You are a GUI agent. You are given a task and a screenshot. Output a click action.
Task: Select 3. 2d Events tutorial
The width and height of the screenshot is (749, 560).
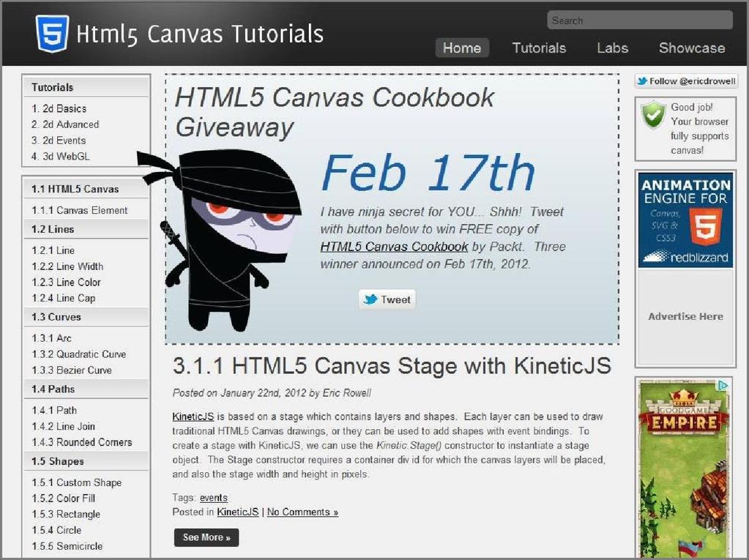point(59,141)
